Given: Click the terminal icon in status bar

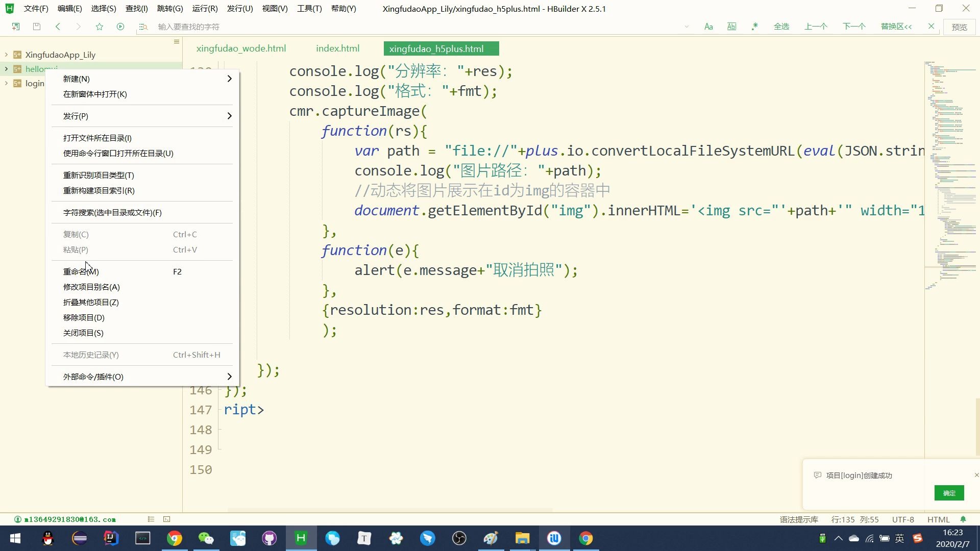Looking at the screenshot, I should point(166,519).
